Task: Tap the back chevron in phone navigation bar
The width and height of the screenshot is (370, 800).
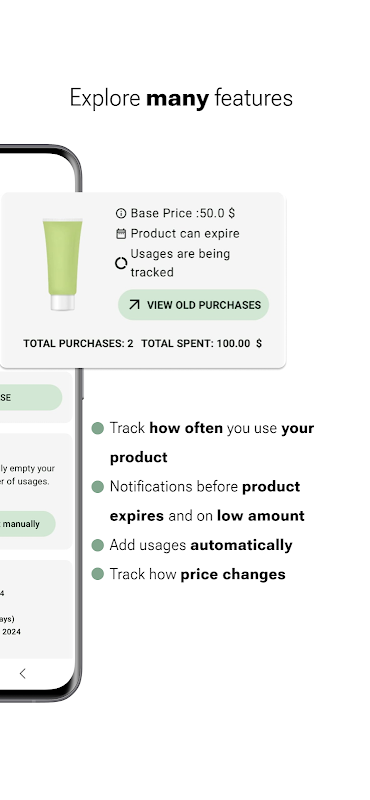Action: point(22,673)
